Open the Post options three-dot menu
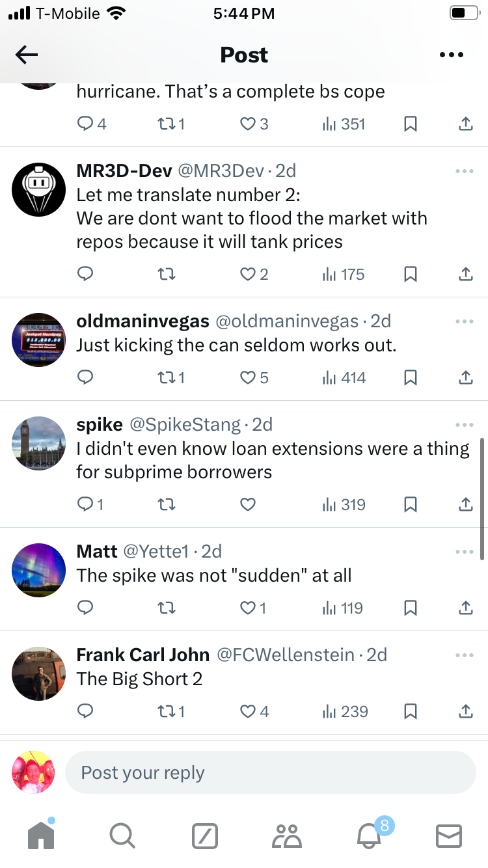 [451, 55]
